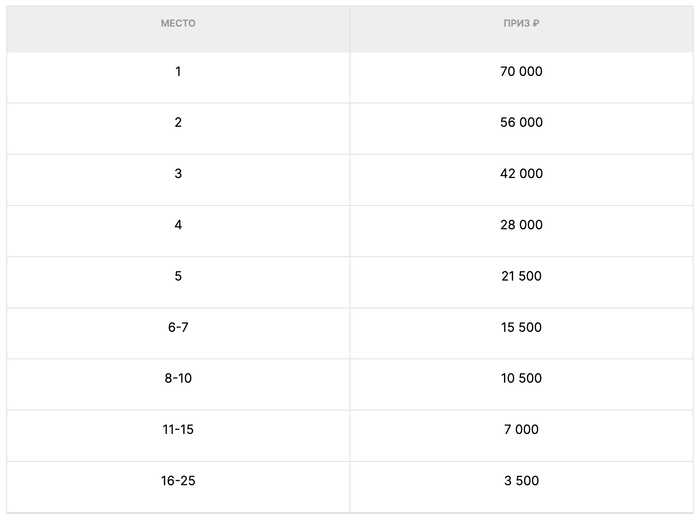Select the place 2 cell
This screenshot has width=700, height=519.
tap(178, 123)
